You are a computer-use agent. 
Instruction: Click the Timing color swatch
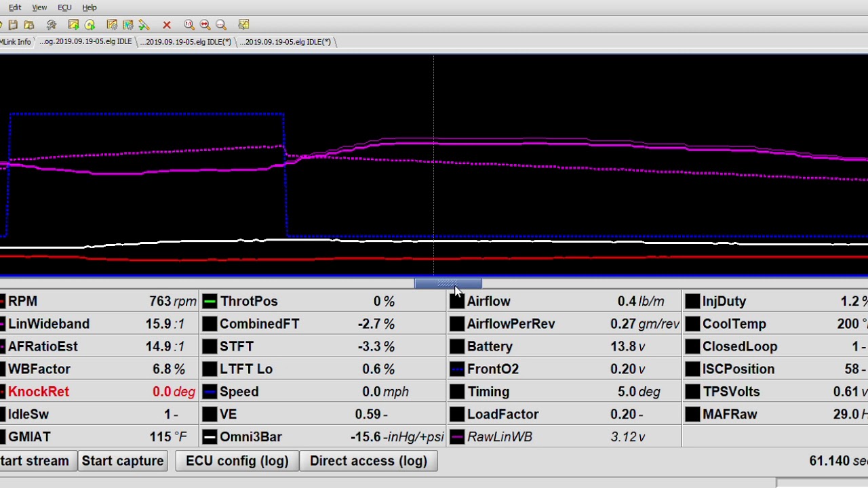457,392
